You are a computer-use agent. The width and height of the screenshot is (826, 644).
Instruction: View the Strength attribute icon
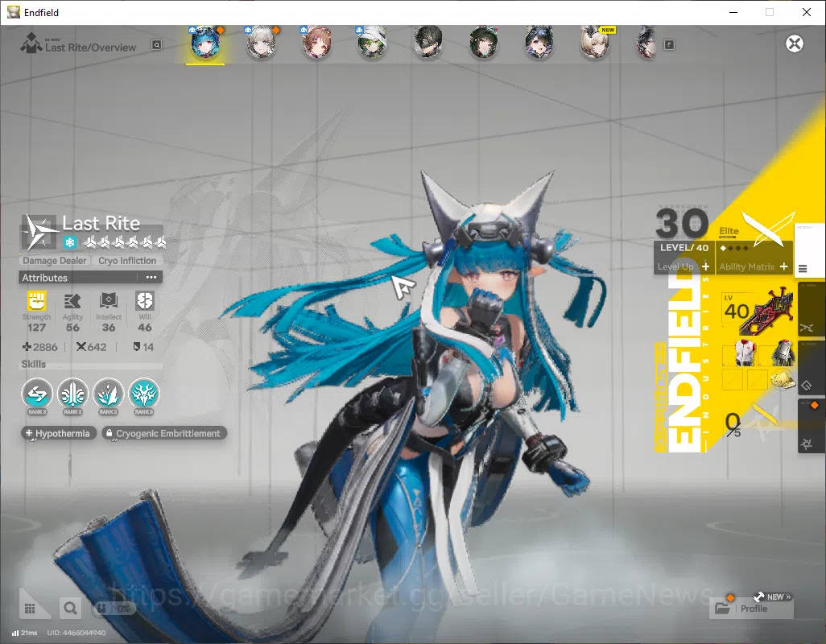click(x=36, y=301)
